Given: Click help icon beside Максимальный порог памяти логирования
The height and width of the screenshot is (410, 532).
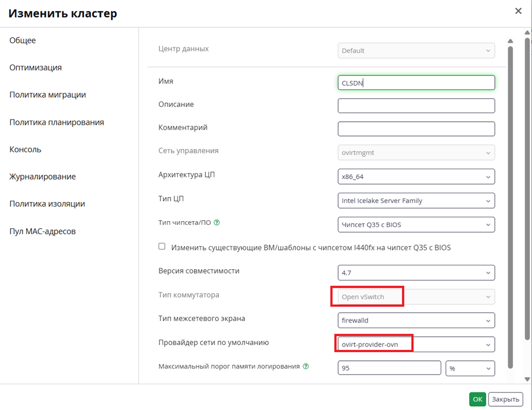Looking at the screenshot, I should (306, 366).
